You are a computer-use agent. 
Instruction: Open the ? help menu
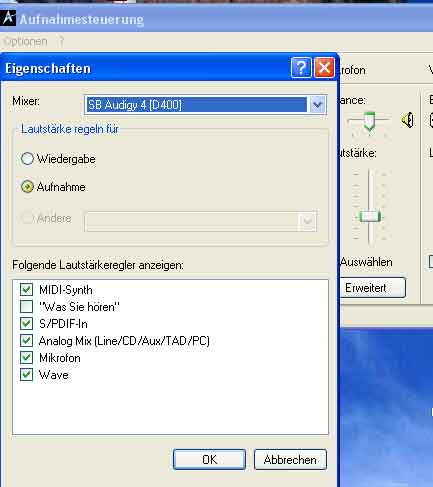click(61, 41)
